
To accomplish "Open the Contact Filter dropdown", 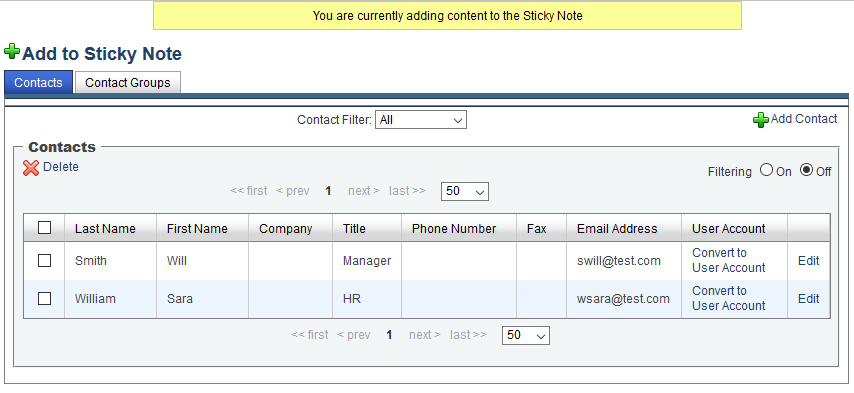I will coord(420,120).
